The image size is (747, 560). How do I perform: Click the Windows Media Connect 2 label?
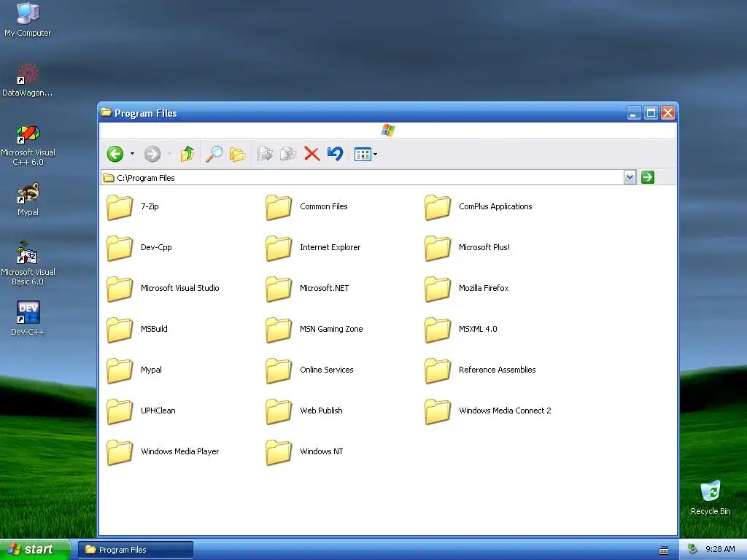[505, 411]
